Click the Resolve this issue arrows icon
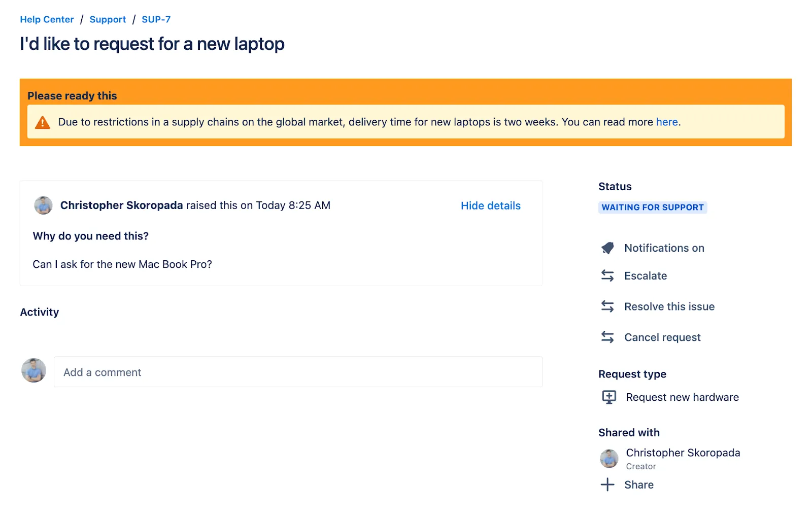This screenshot has width=812, height=518. [607, 306]
